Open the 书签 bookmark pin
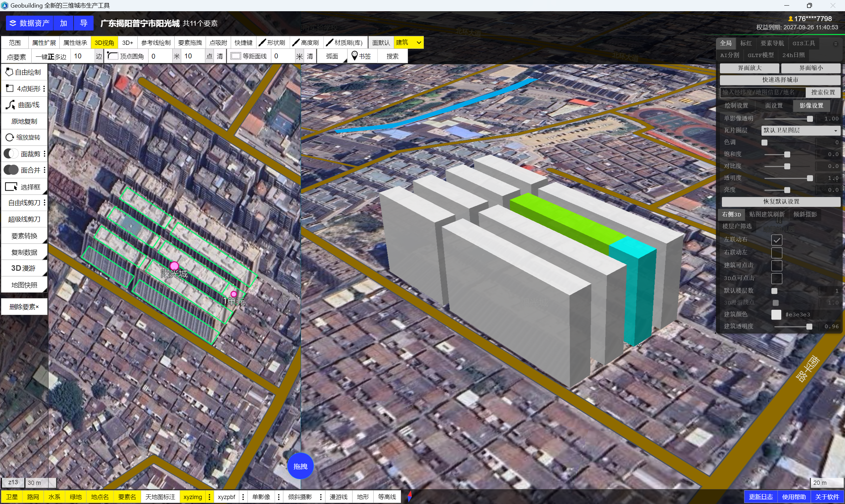 [361, 56]
